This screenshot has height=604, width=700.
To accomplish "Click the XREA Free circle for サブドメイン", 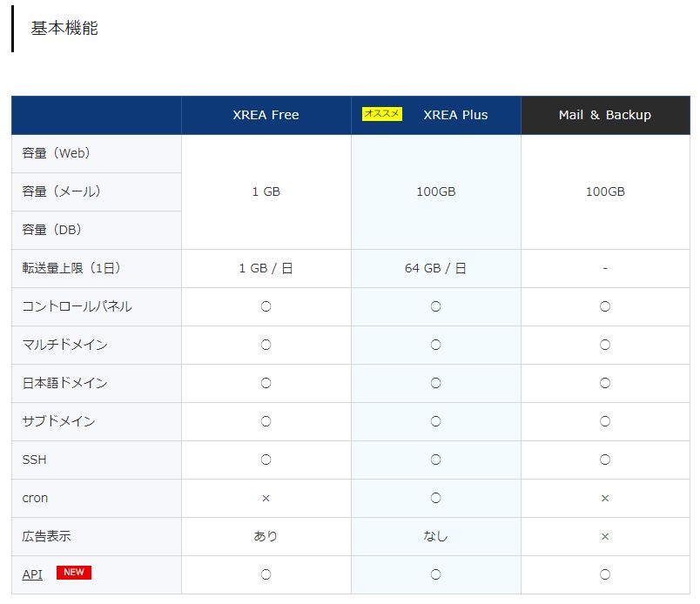I will coord(266,422).
